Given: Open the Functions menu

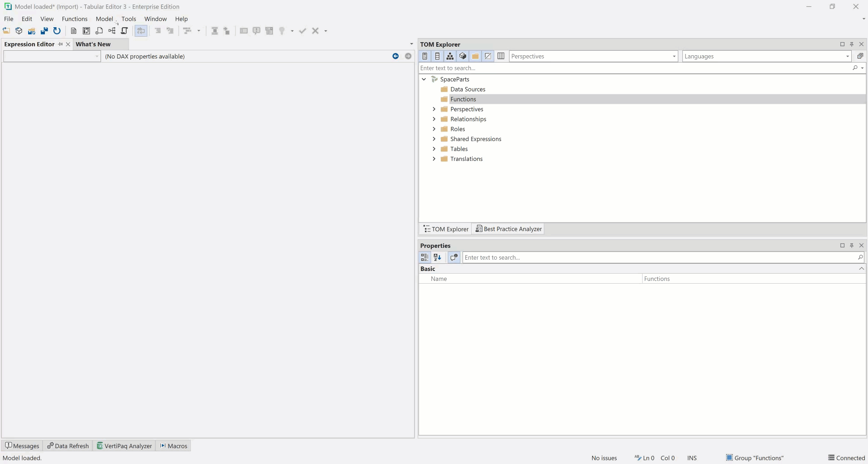Looking at the screenshot, I should tap(75, 19).
